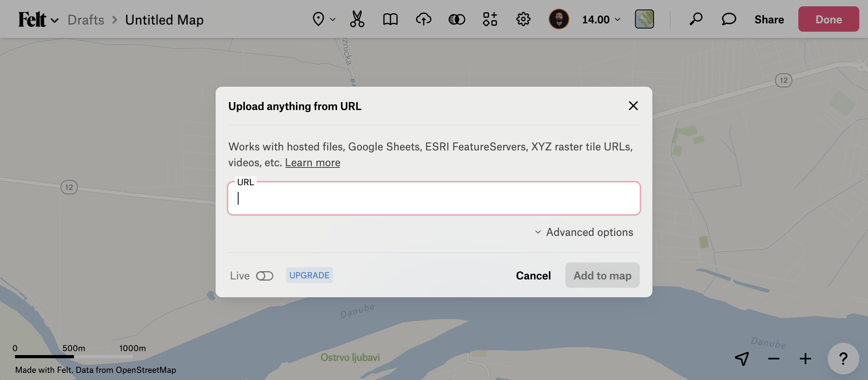Open the help question mark button
Viewport: 868px width, 380px height.
[x=843, y=359]
